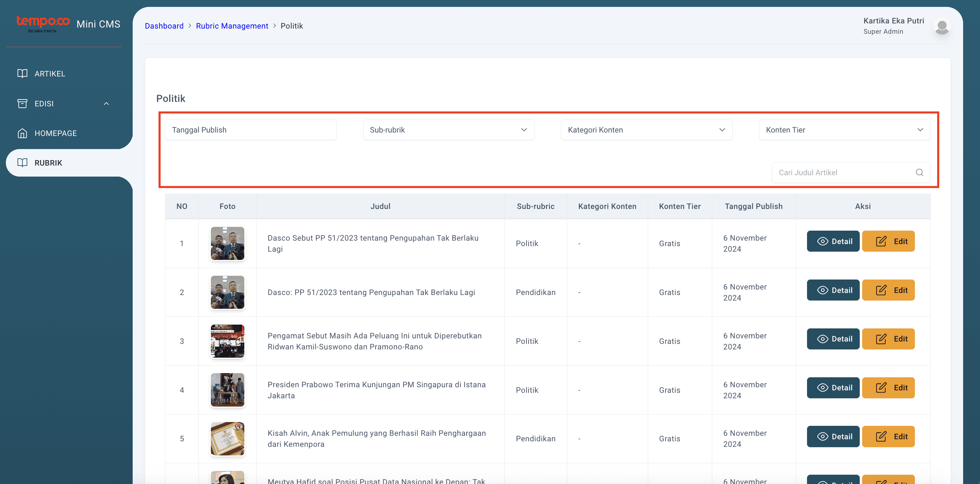Click the Kategori Konten column header
980x484 pixels.
[x=607, y=206]
